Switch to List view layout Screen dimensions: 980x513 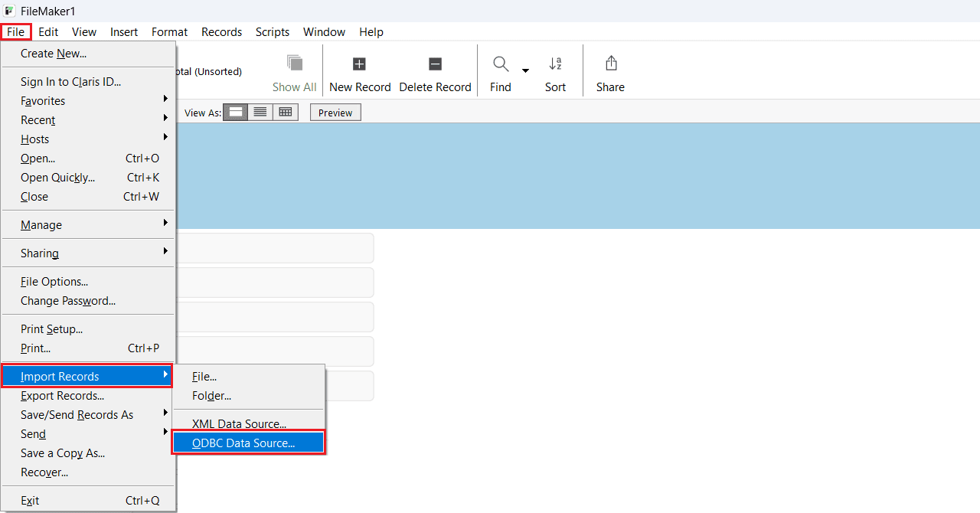pyautogui.click(x=260, y=113)
